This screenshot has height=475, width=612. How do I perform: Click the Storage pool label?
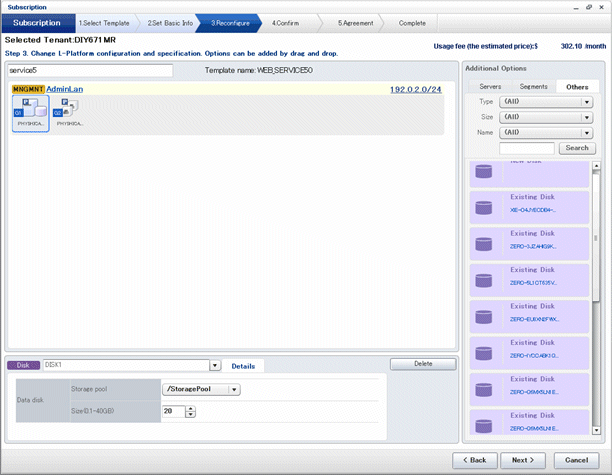point(89,389)
